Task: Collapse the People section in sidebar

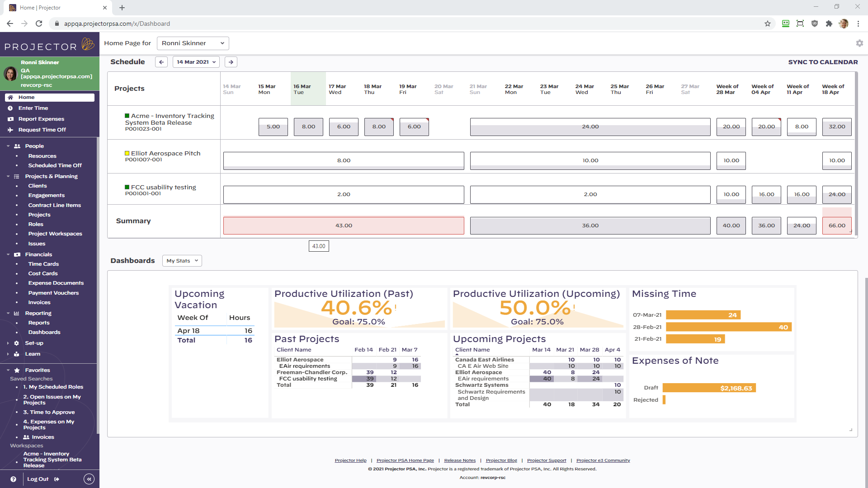Action: [x=8, y=146]
